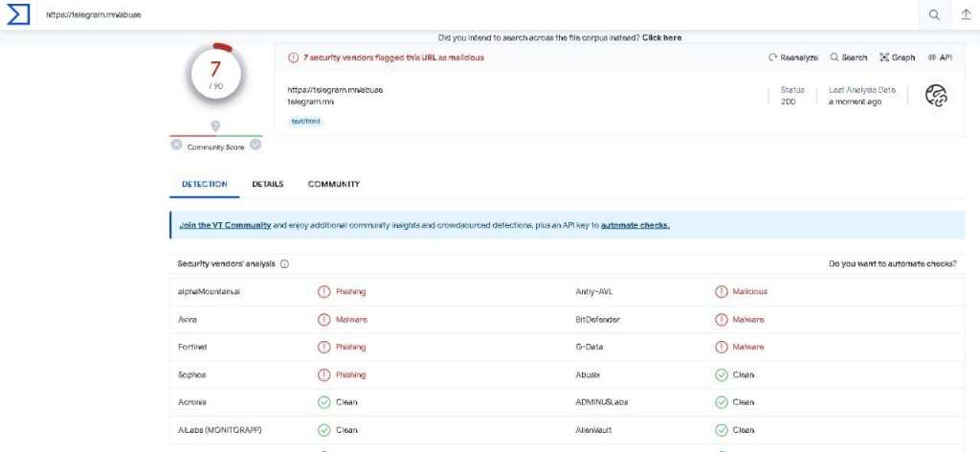Click the VirusTotal sigma logo
Viewport: 980px width, 452px height.
click(x=19, y=15)
